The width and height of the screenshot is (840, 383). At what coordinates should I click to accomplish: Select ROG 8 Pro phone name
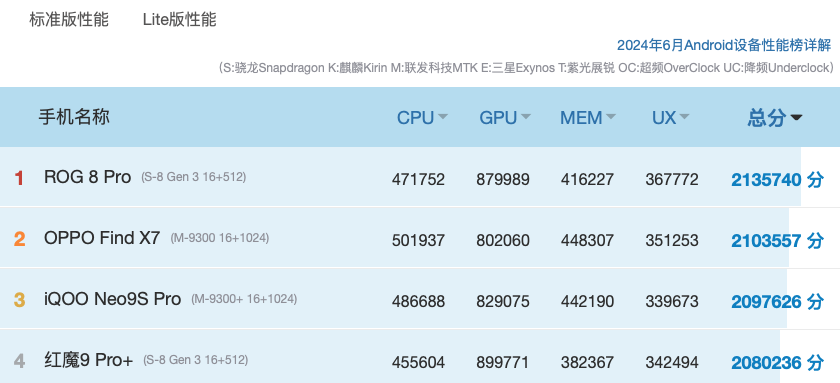(x=87, y=177)
